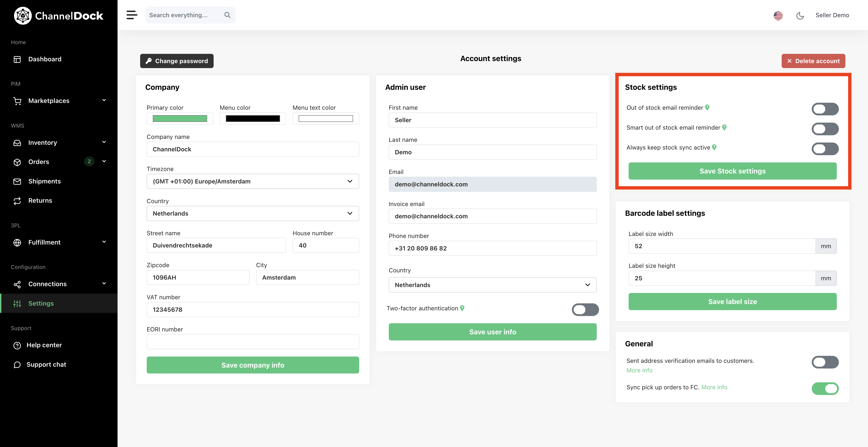868x447 pixels.
Task: Click the Change password button
Action: pyautogui.click(x=177, y=61)
